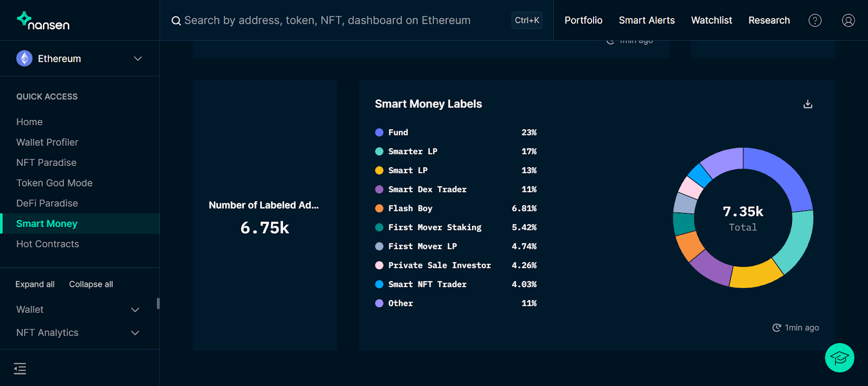Screen dimensions: 868x386
Task: Open Token God Mode page
Action: 54,183
